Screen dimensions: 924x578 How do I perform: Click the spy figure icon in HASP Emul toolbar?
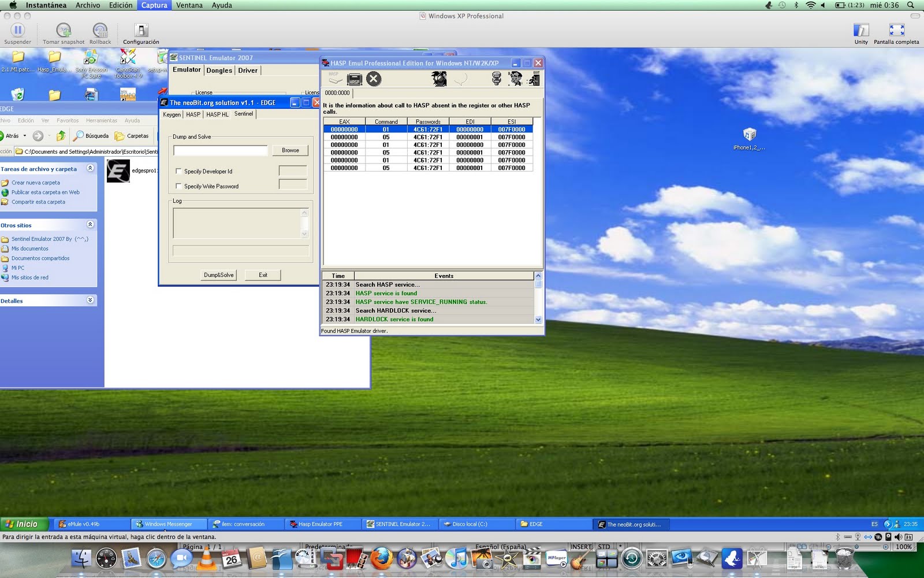(439, 79)
